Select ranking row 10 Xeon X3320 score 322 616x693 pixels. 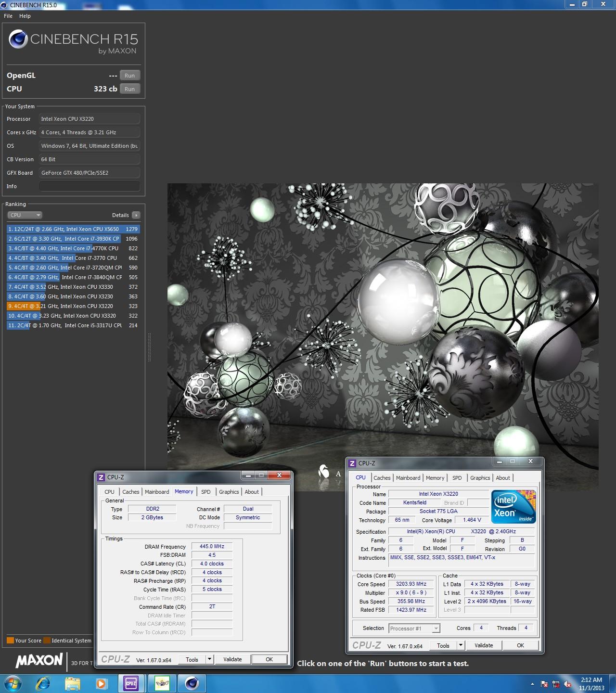coord(73,316)
